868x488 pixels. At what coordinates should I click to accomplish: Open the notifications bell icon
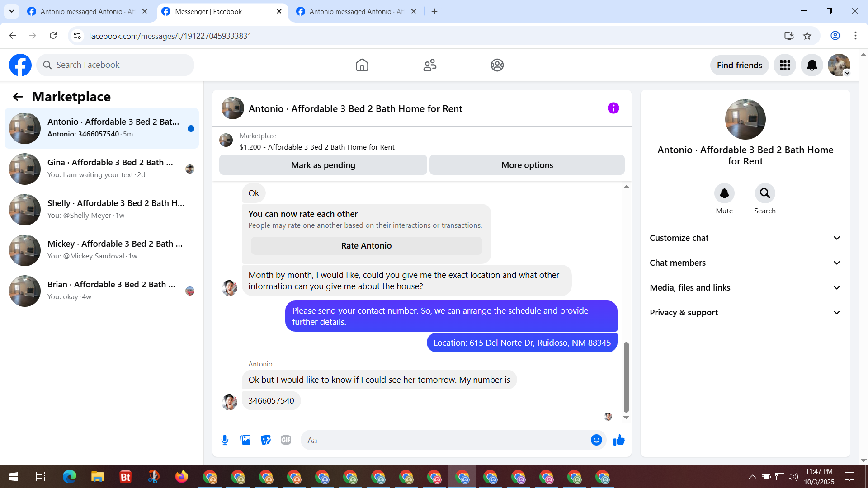[x=812, y=65]
